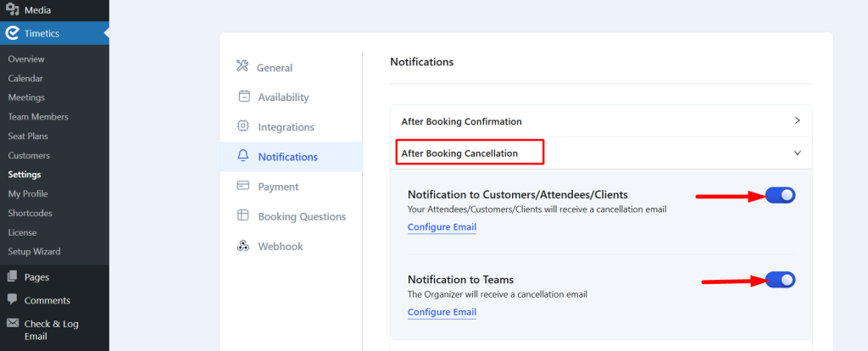Click the Media library icon in sidebar
Image resolution: width=868 pixels, height=351 pixels.
point(12,9)
